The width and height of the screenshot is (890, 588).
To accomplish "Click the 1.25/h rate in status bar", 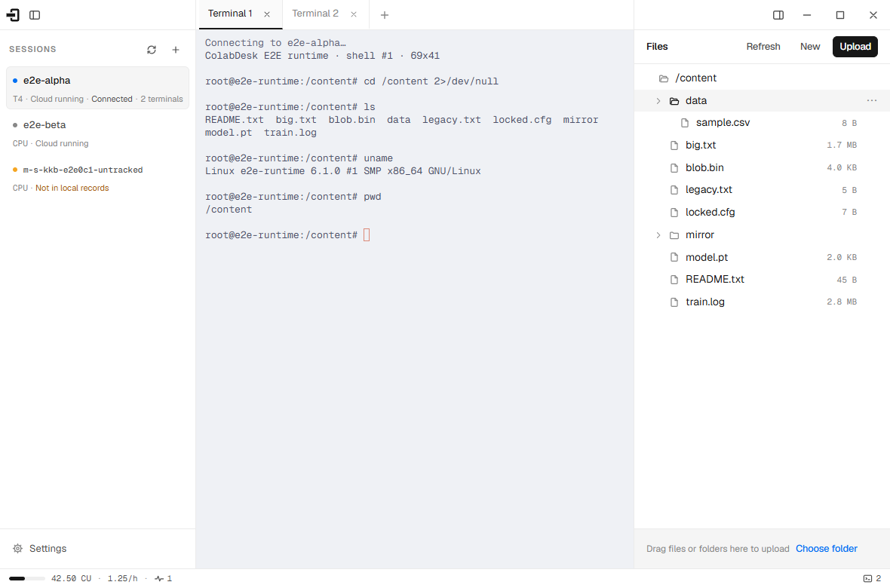I will click(x=123, y=578).
